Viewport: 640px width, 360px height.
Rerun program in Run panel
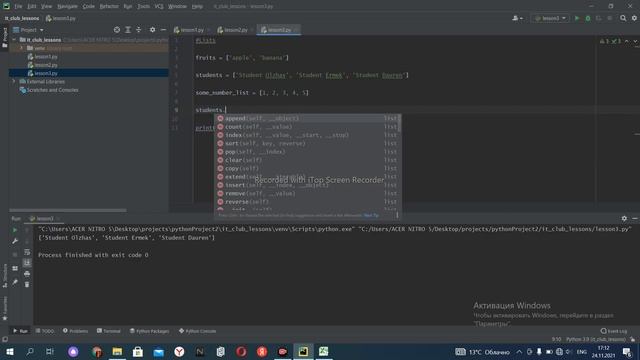15,230
